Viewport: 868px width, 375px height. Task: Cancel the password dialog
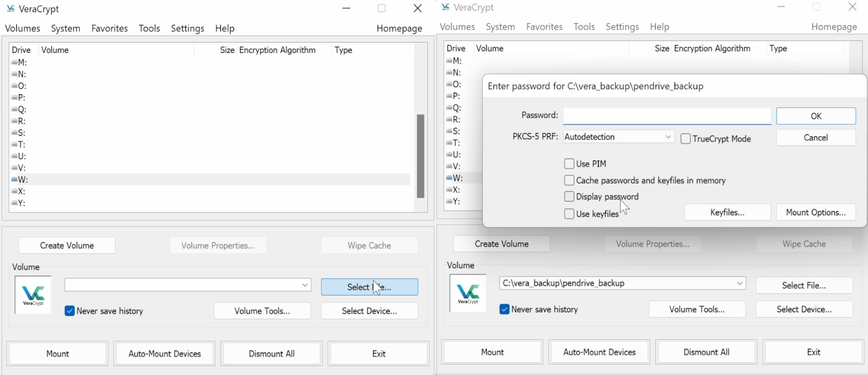click(816, 138)
